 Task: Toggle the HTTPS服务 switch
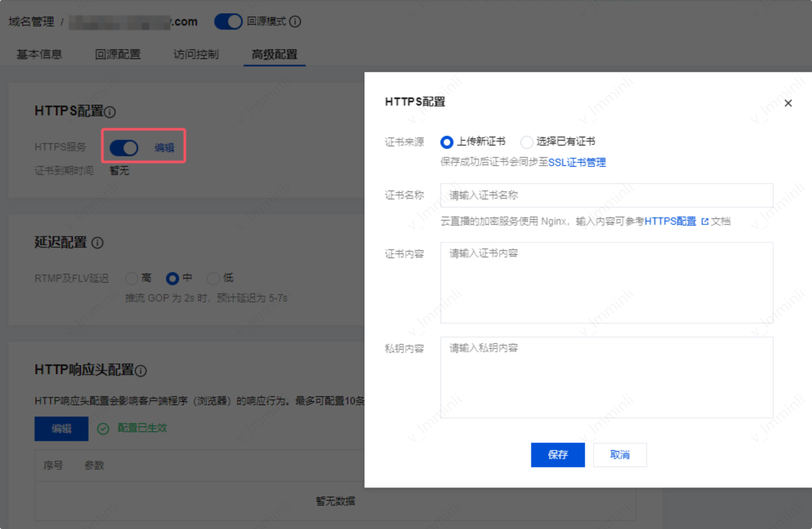(x=124, y=147)
